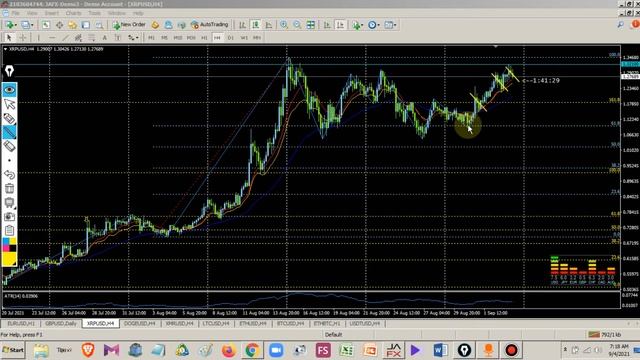Open Brave browser from the taskbar
The width and height of the screenshot is (640, 360).
click(x=88, y=350)
